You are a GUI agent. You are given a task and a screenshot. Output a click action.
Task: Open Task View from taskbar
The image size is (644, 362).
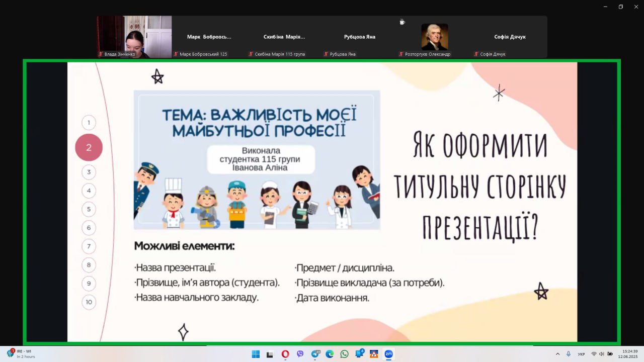click(270, 354)
